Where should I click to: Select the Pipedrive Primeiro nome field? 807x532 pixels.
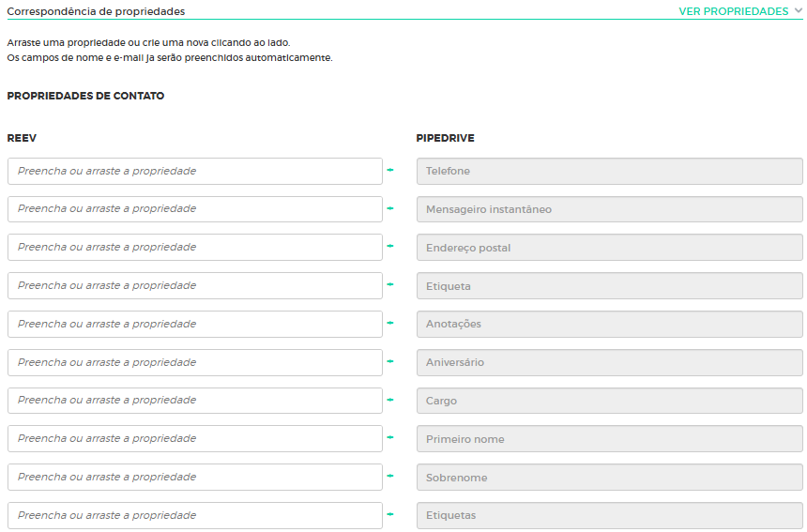tap(609, 438)
